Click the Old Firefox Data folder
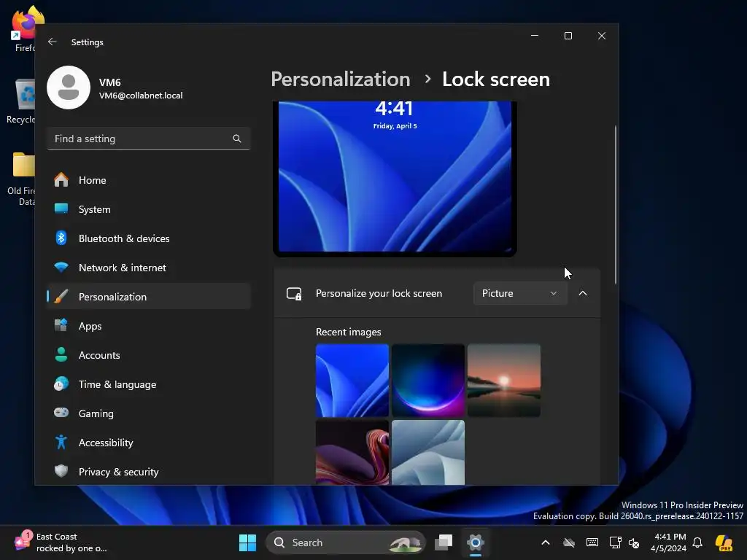The image size is (747, 560). point(21,179)
